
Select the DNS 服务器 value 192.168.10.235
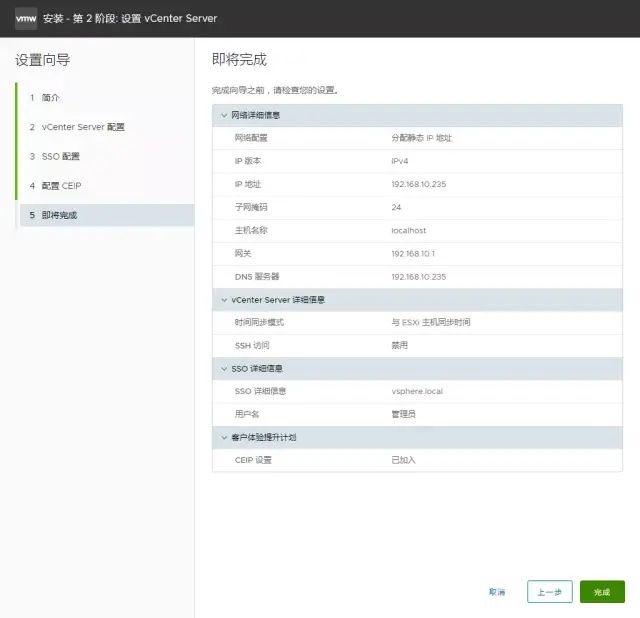point(418,277)
